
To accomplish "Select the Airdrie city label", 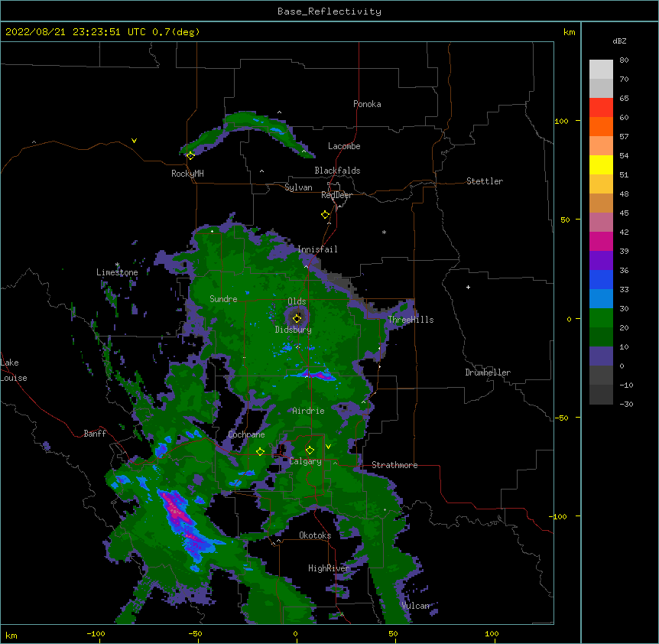I will 308,411.
